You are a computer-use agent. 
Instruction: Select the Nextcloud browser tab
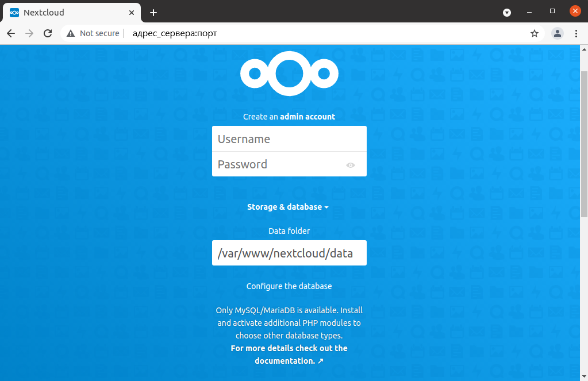(x=63, y=12)
